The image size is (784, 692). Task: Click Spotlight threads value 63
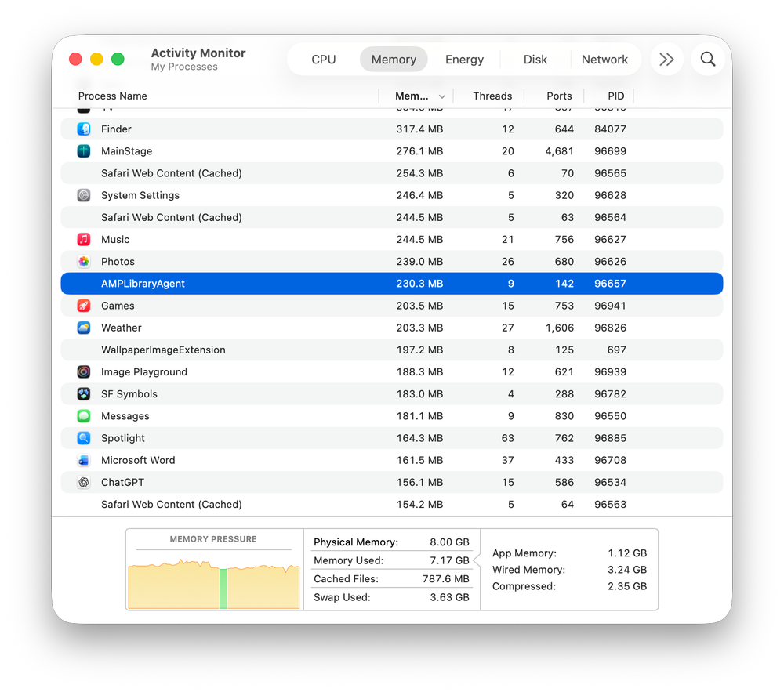click(x=507, y=438)
